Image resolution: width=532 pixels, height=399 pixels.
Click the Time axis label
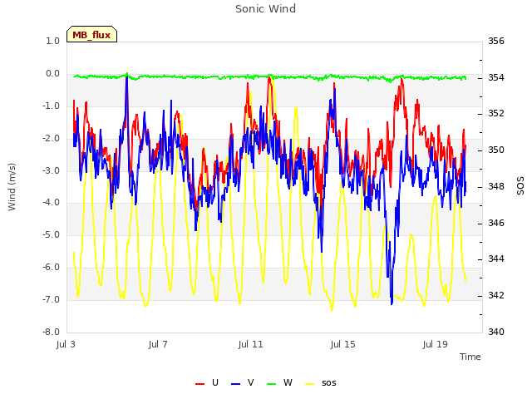(470, 357)
